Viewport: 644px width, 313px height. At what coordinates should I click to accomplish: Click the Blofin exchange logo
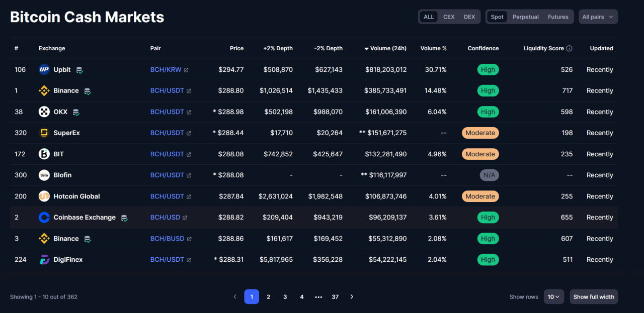point(44,175)
